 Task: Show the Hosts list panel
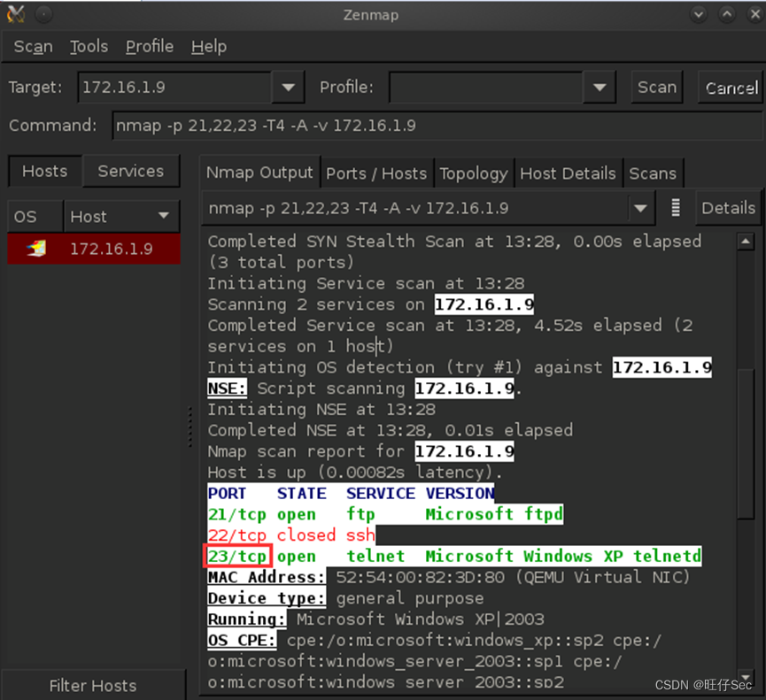click(x=45, y=171)
